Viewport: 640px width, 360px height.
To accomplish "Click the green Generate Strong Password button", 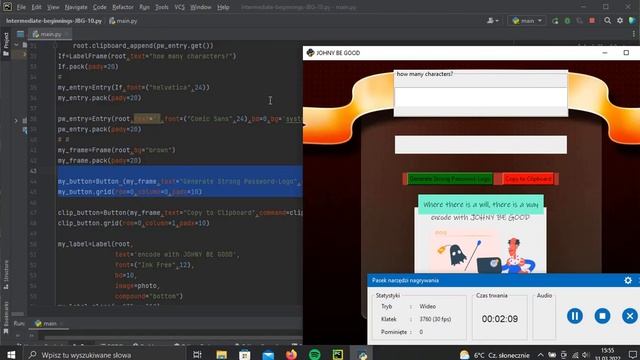I will [x=450, y=179].
